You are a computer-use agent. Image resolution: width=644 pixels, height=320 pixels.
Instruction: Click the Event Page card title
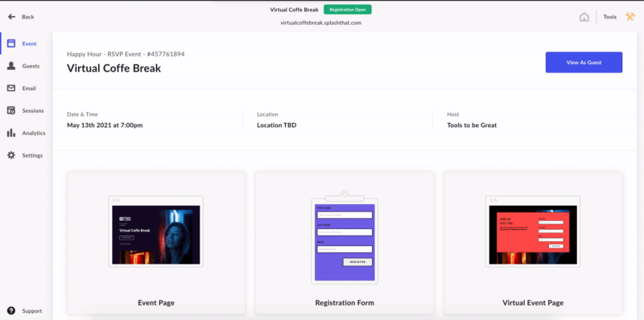[156, 303]
